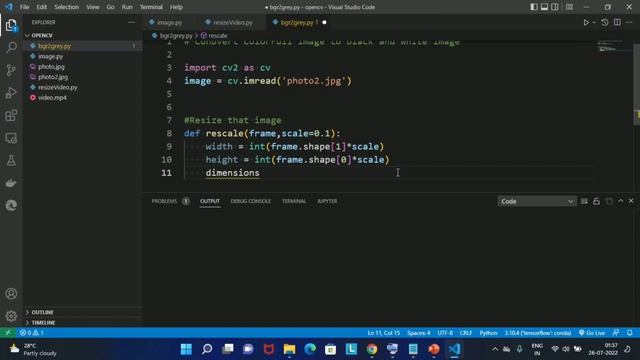Open the Explorer view in activity bar

point(11,26)
